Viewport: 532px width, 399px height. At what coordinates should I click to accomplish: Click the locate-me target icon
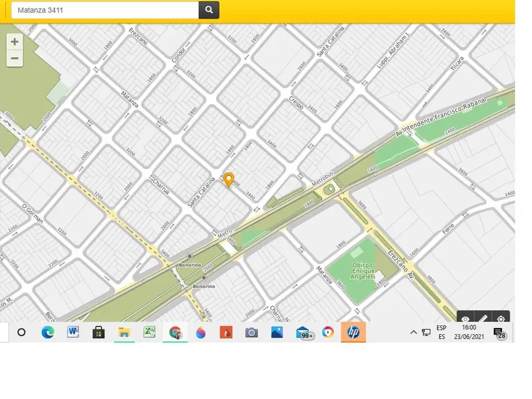click(501, 318)
